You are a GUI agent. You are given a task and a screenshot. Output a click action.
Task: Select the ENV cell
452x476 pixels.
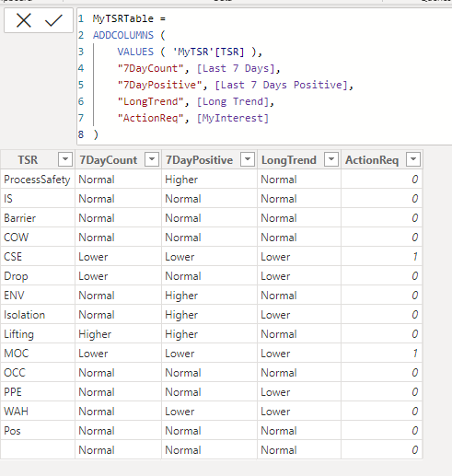pyautogui.click(x=37, y=296)
